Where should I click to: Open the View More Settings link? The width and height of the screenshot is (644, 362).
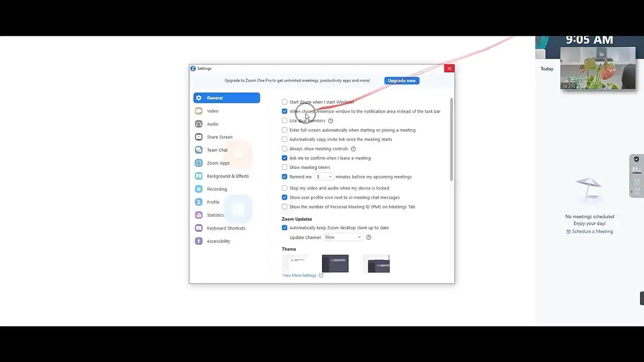click(302, 276)
